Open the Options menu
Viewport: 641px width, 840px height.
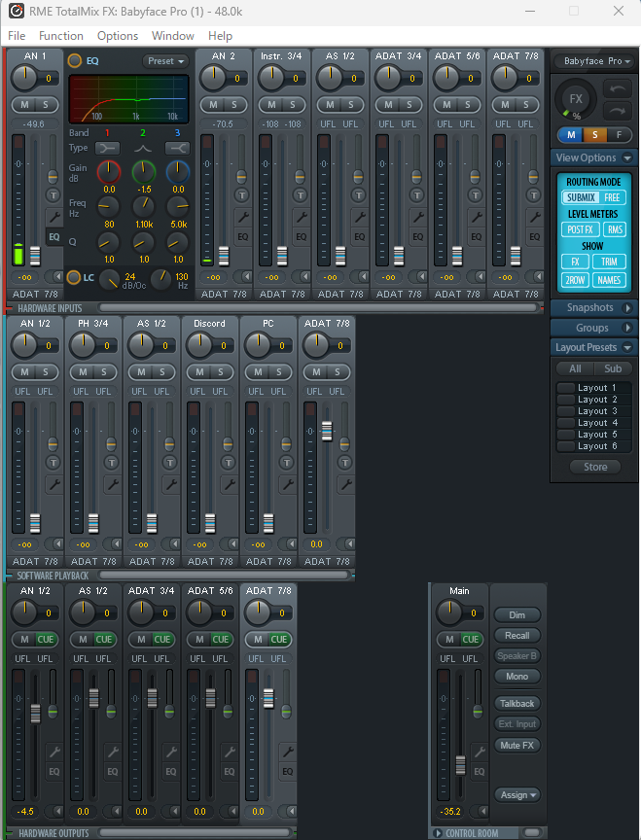pos(118,36)
